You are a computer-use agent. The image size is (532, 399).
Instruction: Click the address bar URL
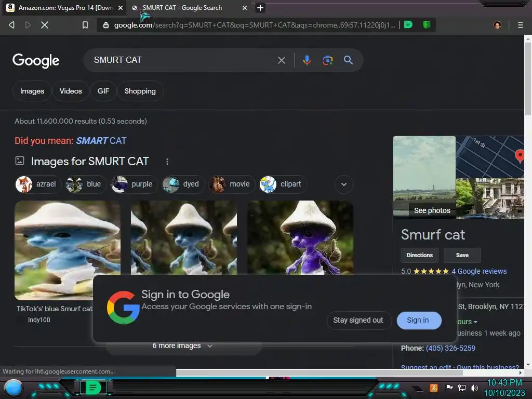[255, 25]
